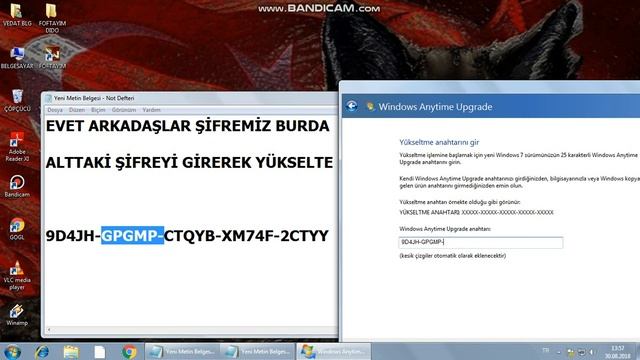Image resolution: width=640 pixels, height=360 pixels.
Task: Click the Windows Anytime Upgrade key field
Action: click(481, 242)
